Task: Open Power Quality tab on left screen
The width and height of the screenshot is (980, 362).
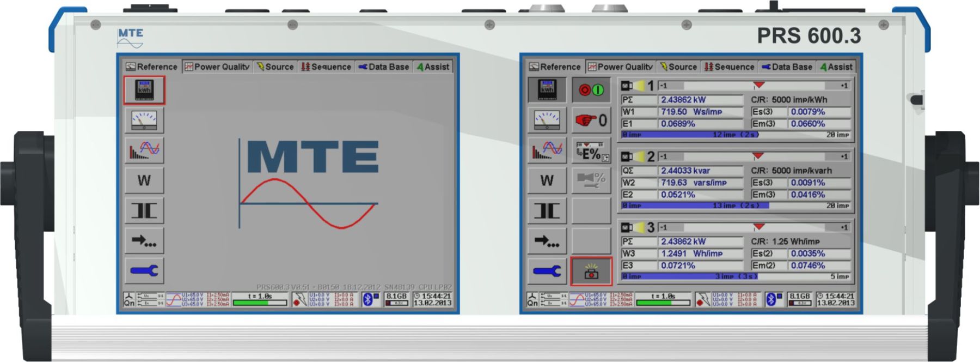Action: [217, 67]
